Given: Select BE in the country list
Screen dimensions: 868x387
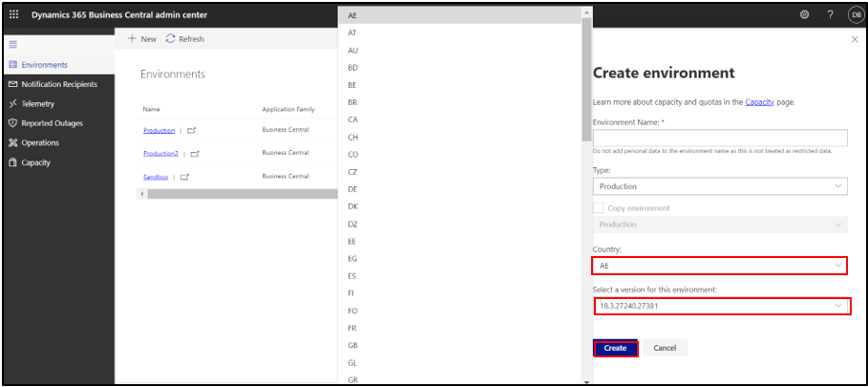Looking at the screenshot, I should (460, 85).
